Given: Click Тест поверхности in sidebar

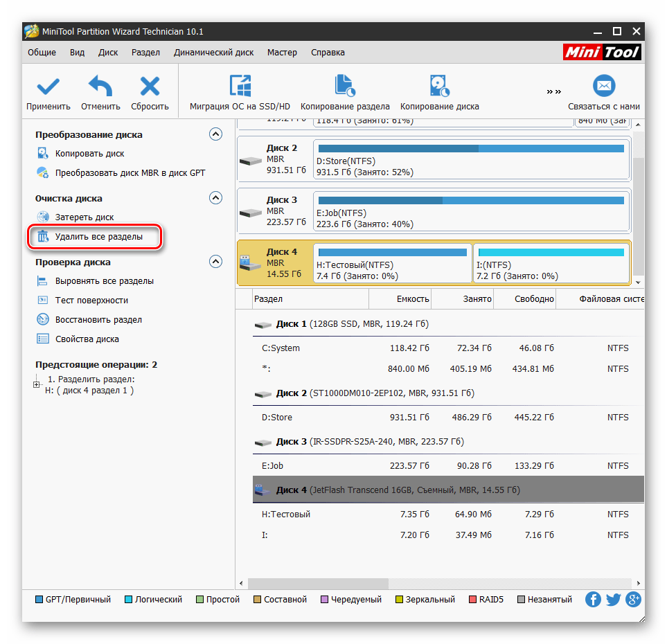Looking at the screenshot, I should (91, 301).
